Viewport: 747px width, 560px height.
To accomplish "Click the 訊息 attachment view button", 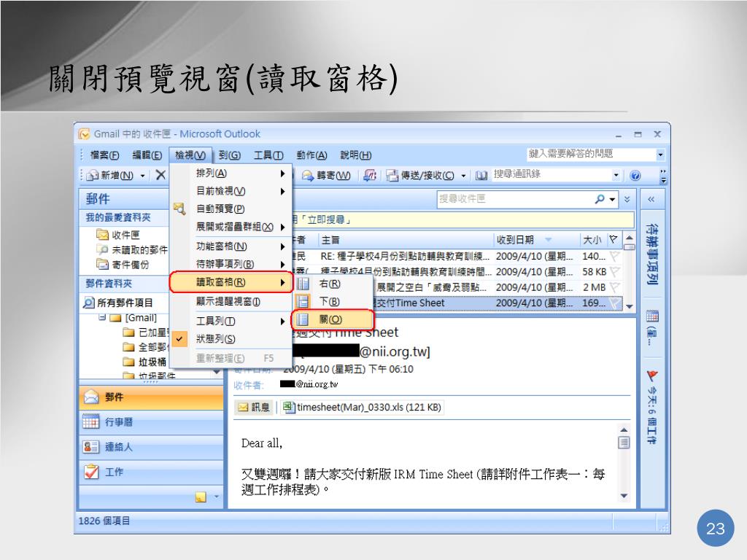I will [254, 407].
